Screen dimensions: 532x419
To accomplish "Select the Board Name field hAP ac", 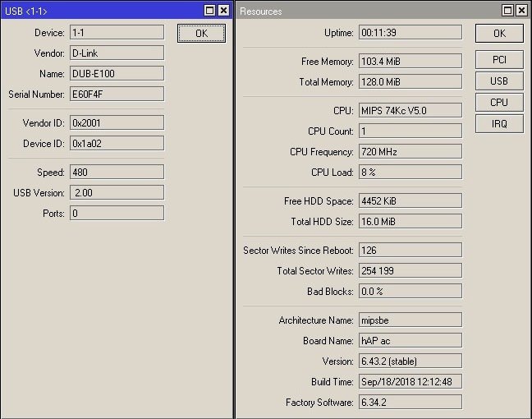I will 410,341.
